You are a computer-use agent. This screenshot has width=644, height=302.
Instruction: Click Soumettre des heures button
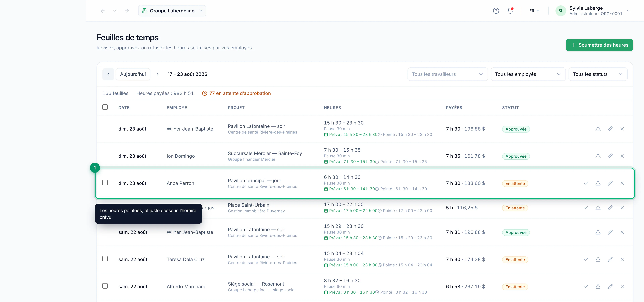[x=599, y=45]
